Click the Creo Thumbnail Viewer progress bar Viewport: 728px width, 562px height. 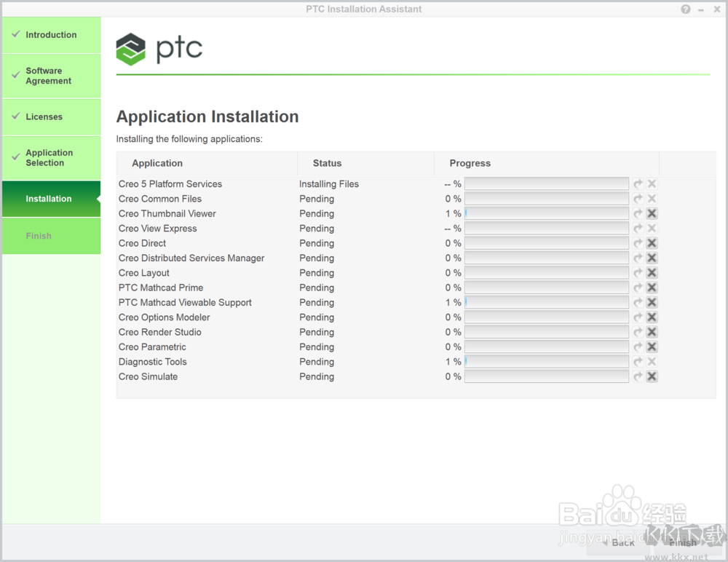[x=547, y=213]
